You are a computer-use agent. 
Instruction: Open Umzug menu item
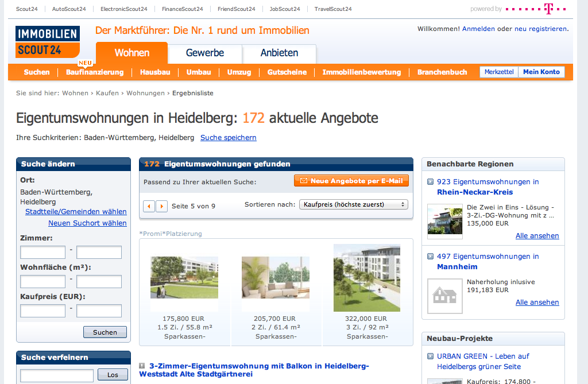239,72
